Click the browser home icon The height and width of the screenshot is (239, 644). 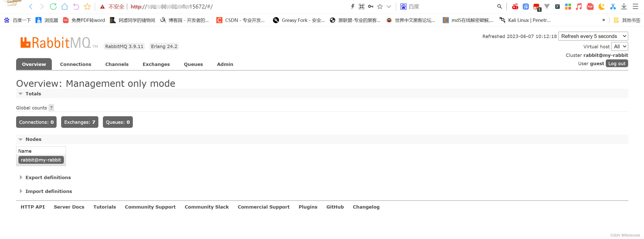tap(65, 7)
